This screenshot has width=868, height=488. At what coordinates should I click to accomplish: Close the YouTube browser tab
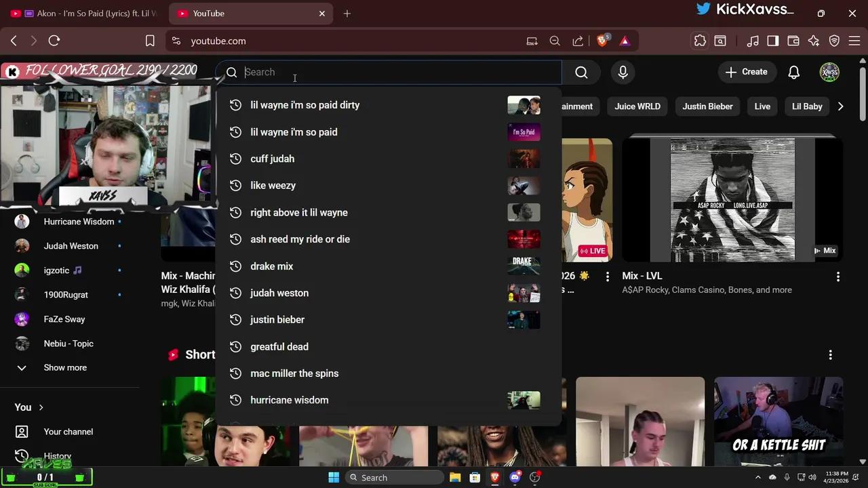pyautogui.click(x=322, y=14)
